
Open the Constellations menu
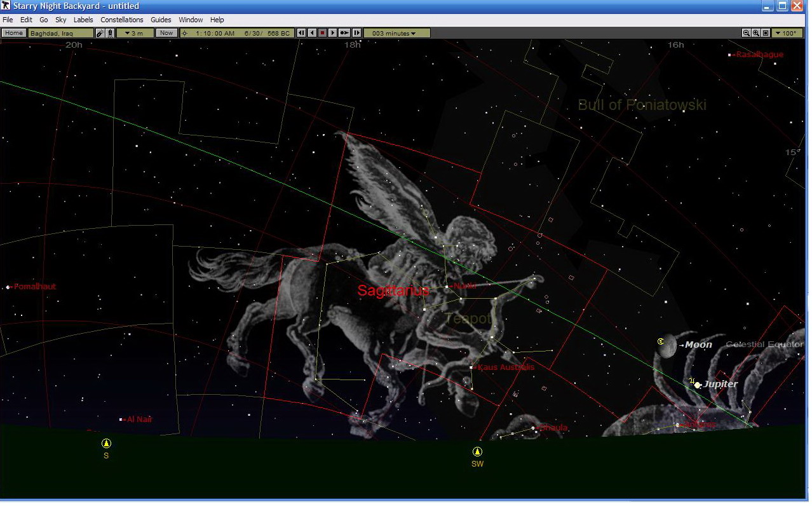click(x=122, y=20)
